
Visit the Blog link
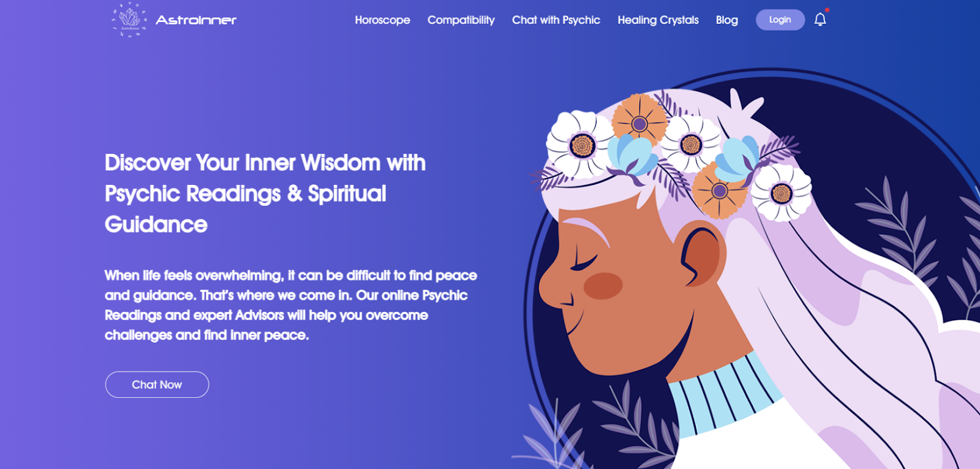click(727, 20)
